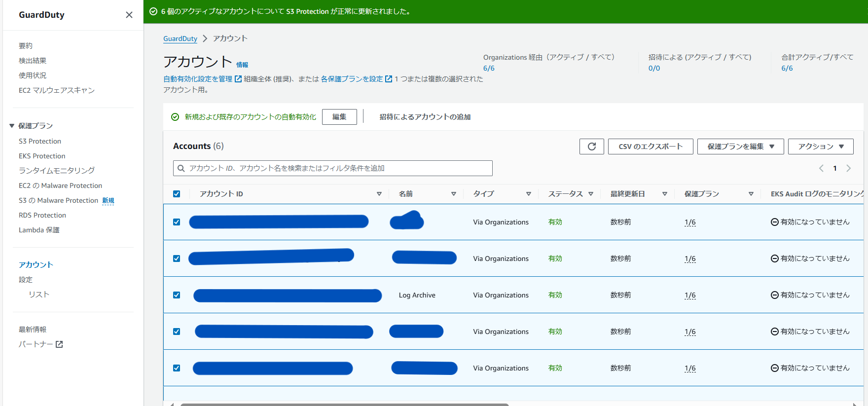Viewport: 868px width, 406px height.
Task: Click the 6/6 Organizations count link
Action: tap(489, 68)
